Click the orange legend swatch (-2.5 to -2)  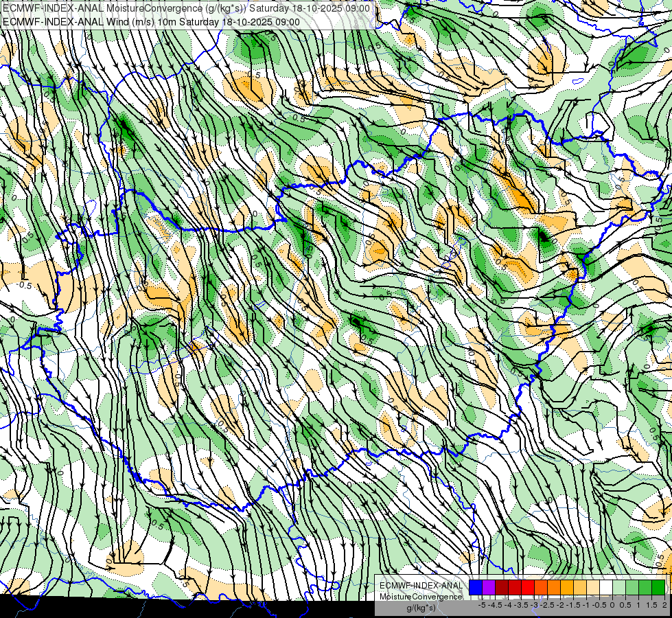[x=554, y=588]
